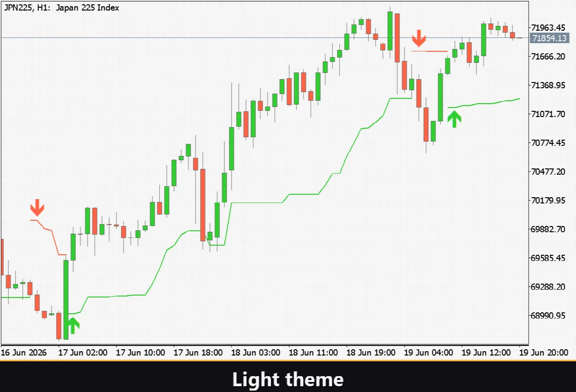The height and width of the screenshot is (392, 576).
Task: Click the short red horizontal resistance line
Action: pyautogui.click(x=430, y=50)
